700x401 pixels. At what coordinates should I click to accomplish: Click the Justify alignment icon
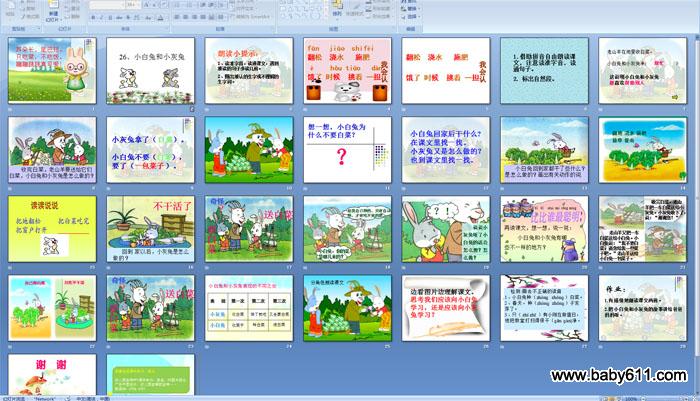point(203,17)
